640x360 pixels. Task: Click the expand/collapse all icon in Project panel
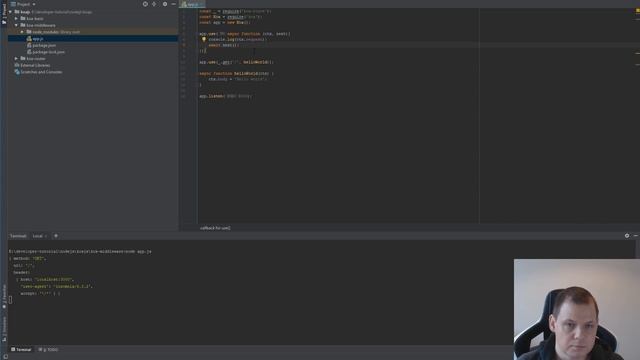coord(154,4)
